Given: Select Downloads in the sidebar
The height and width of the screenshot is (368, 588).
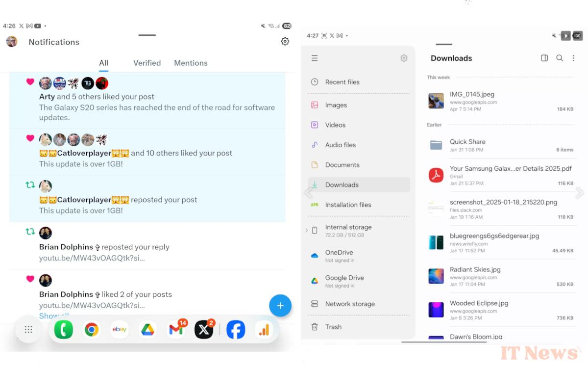Looking at the screenshot, I should (x=359, y=184).
